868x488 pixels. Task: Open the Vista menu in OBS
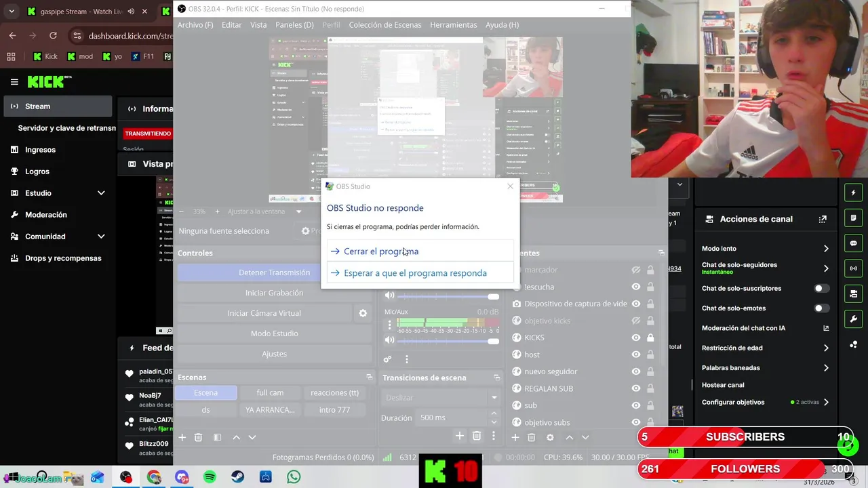258,24
